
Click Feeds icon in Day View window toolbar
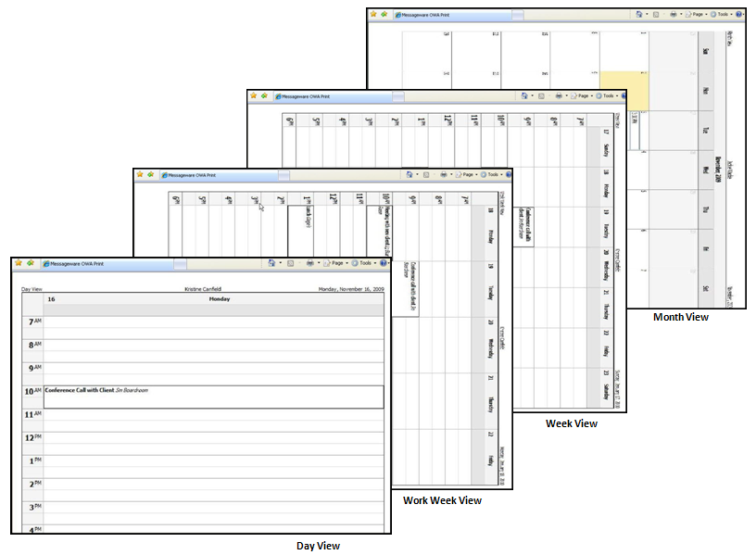pyautogui.click(x=290, y=263)
